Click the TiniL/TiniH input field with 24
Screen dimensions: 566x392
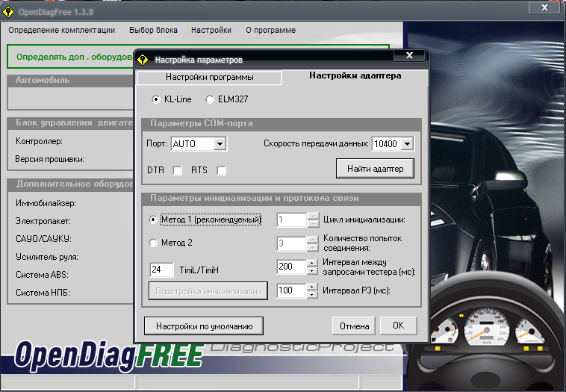point(161,270)
